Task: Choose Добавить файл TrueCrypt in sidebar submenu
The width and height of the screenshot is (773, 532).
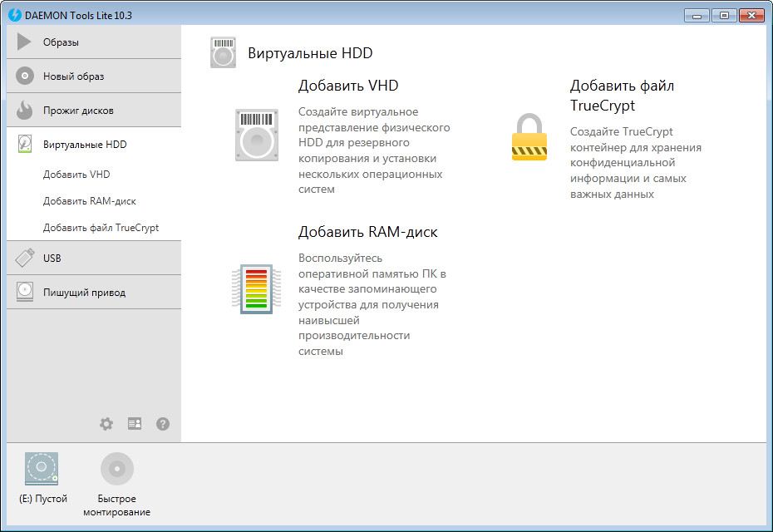Action: (101, 227)
